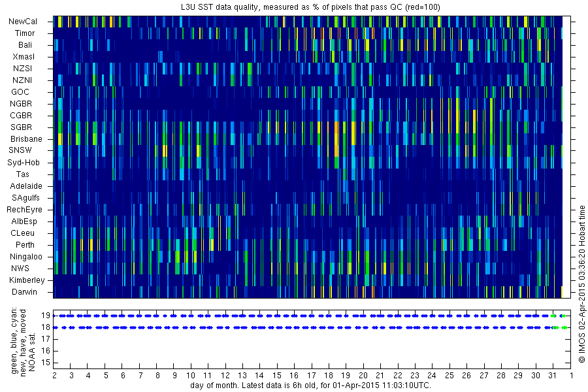Image resolution: width=588 pixels, height=392 pixels.
Task: Click day 9 on the x-axis
Action: coord(174,376)
